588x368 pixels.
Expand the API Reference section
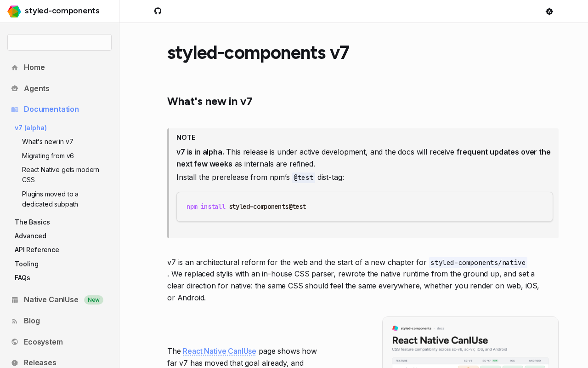tap(37, 250)
